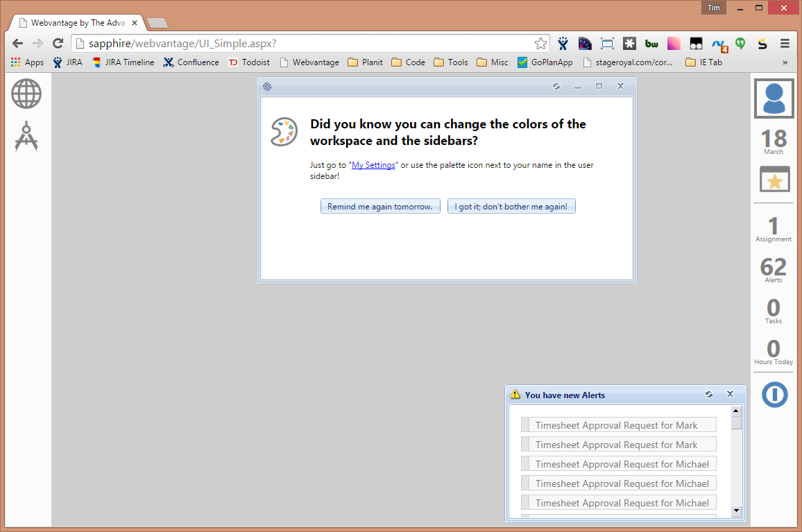Viewport: 802px width, 532px height.
Task: Open the Apps bookmark shortcut
Action: pyautogui.click(x=27, y=62)
